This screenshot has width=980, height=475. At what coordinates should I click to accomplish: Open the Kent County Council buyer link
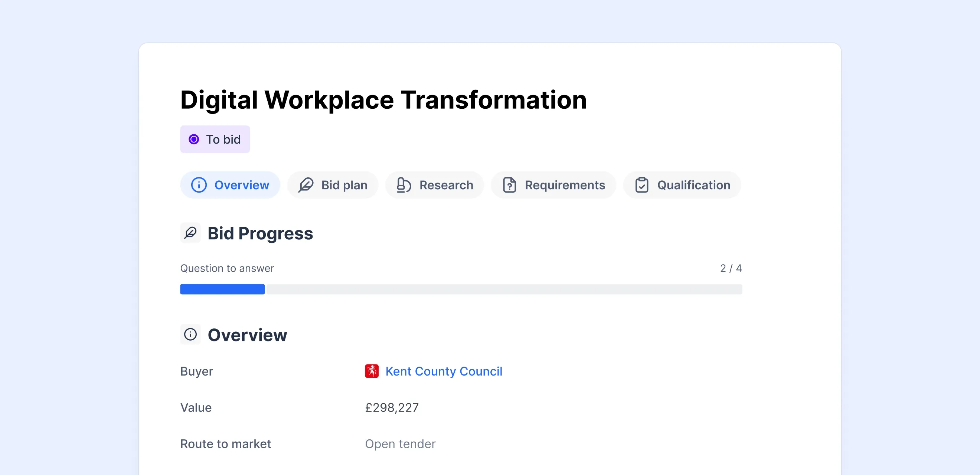tap(444, 371)
